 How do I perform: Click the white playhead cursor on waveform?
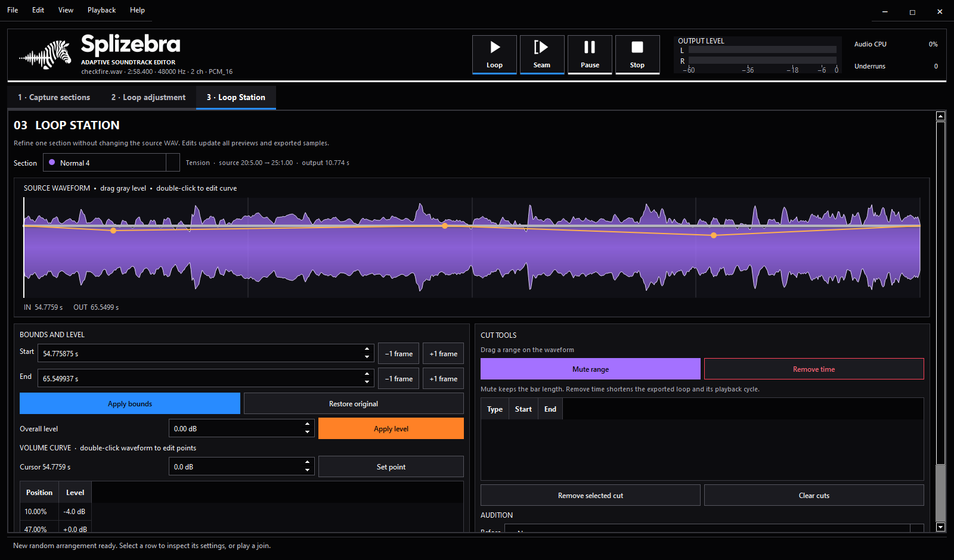[x=24, y=247]
